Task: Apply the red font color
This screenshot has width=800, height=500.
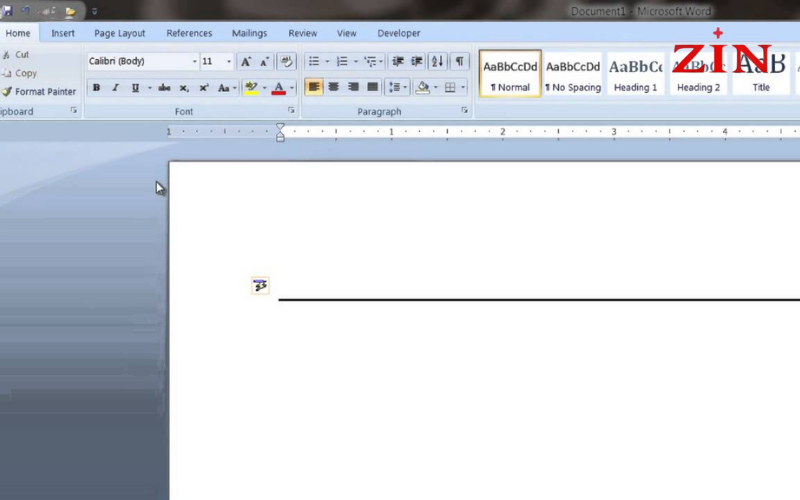Action: [x=279, y=88]
